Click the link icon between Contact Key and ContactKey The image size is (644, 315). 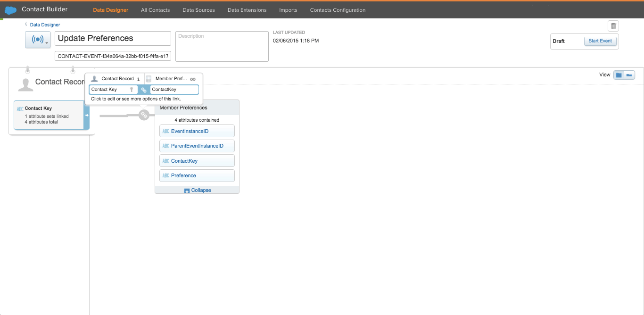pos(143,90)
